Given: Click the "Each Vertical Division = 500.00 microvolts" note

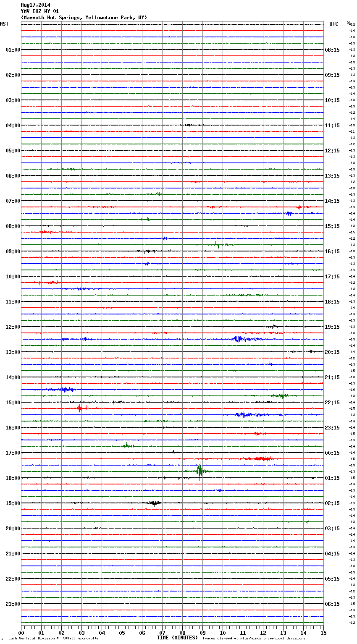Looking at the screenshot, I should click(x=53, y=638).
